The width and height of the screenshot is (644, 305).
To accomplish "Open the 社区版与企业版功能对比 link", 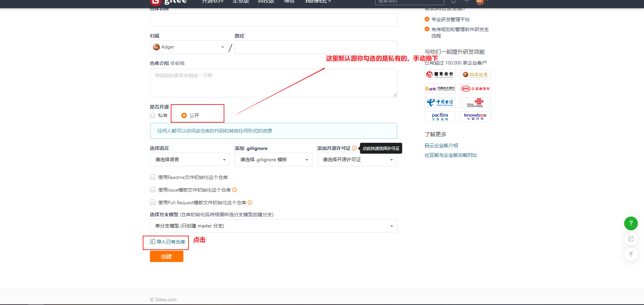I will coord(451,155).
